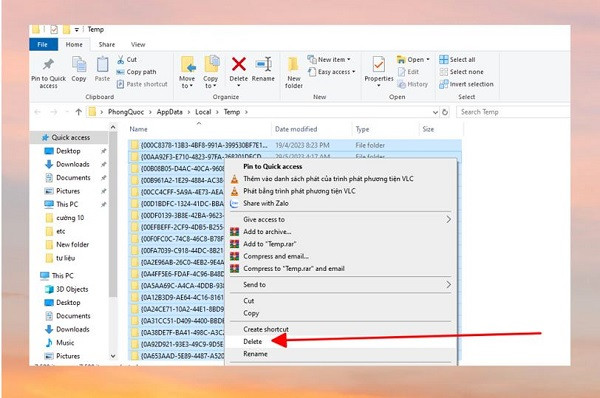Open the New item dropdown

point(329,59)
